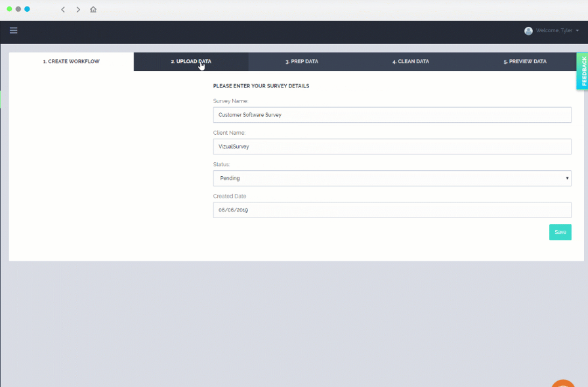Click the 1. CREATE WORKFLOW tab
The width and height of the screenshot is (588, 387).
(71, 61)
